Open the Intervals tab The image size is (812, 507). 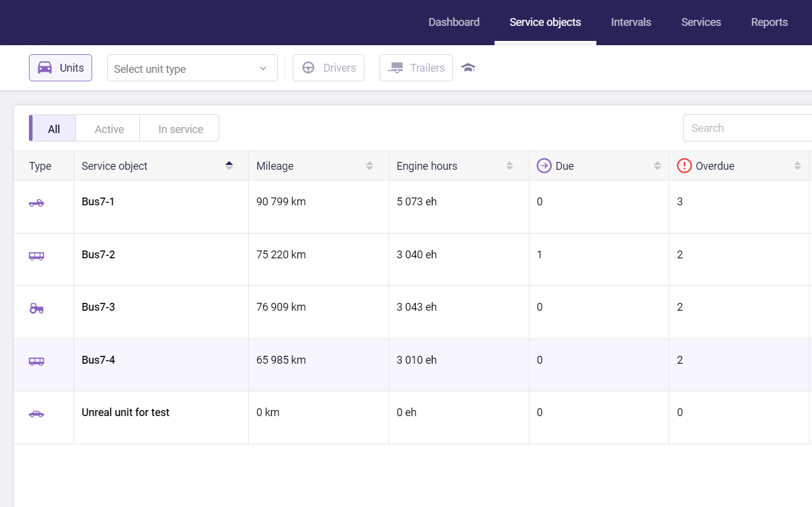click(x=631, y=22)
